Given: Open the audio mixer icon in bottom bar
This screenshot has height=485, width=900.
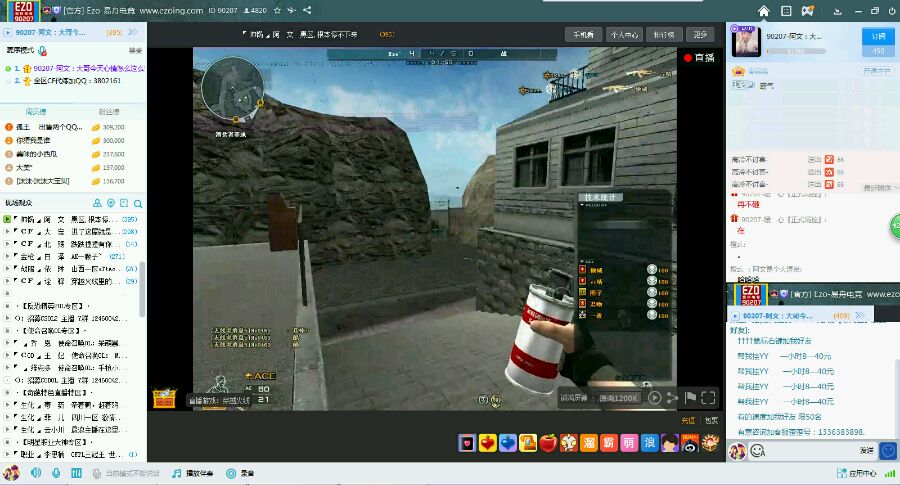Looking at the screenshot, I should (x=76, y=473).
